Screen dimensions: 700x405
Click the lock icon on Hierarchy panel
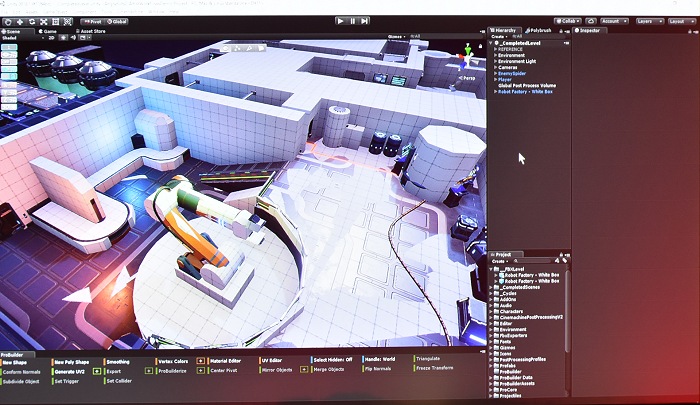[561, 31]
